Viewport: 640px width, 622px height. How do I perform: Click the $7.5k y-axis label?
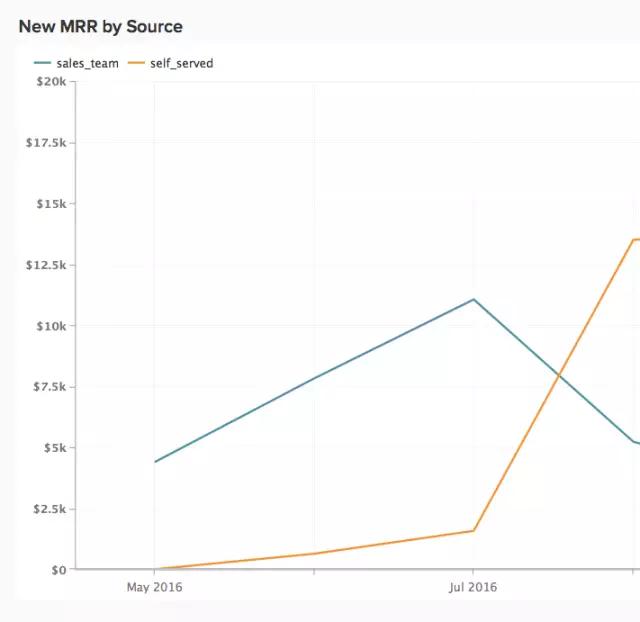(x=48, y=387)
